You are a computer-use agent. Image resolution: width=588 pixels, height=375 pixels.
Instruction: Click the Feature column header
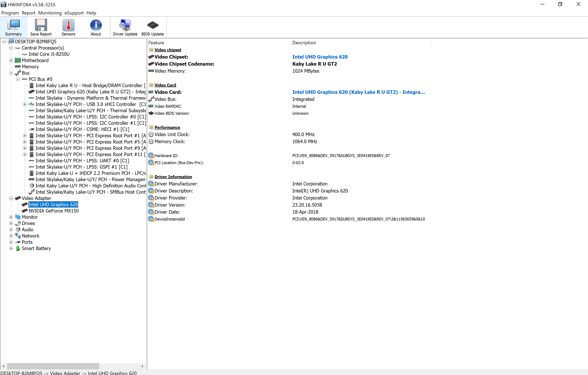219,42
